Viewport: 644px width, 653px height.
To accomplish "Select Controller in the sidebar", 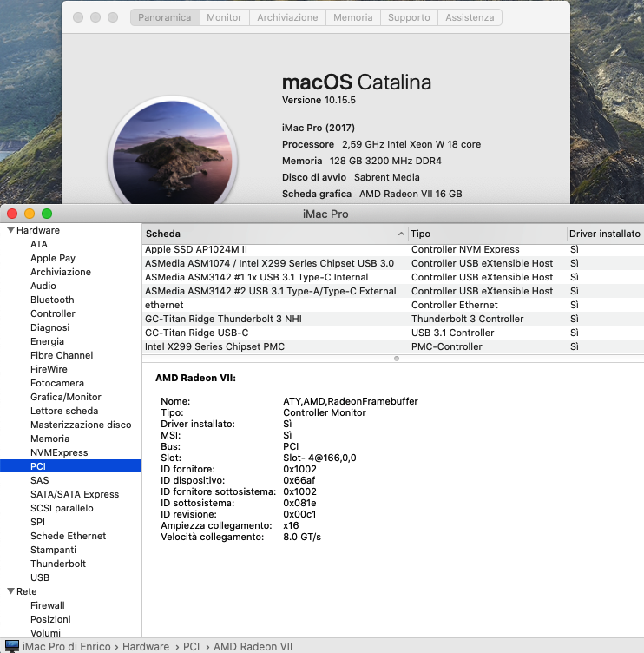I will pyautogui.click(x=53, y=313).
